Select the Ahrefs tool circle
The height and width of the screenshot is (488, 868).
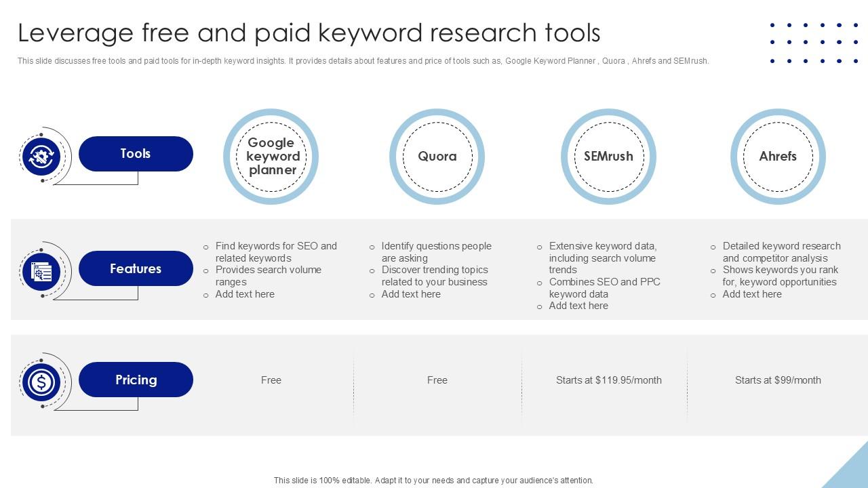click(x=778, y=156)
